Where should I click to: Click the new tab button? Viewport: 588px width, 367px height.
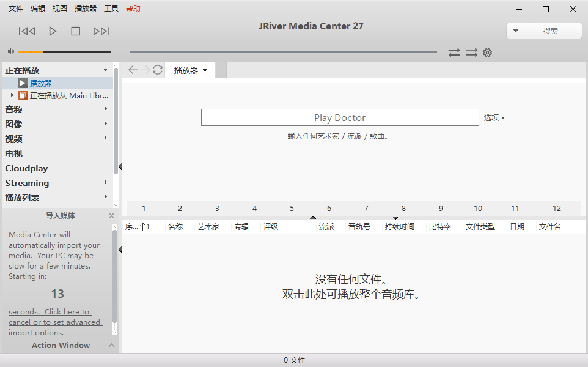click(222, 70)
